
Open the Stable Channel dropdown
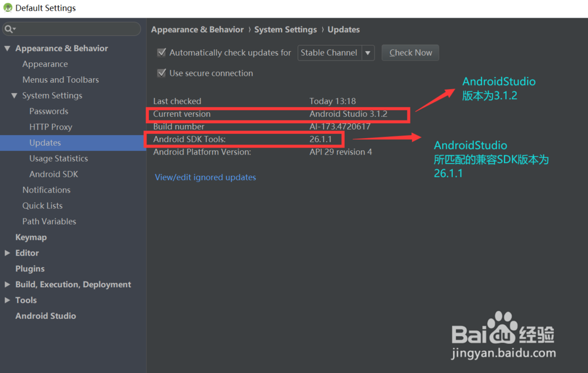tap(369, 52)
